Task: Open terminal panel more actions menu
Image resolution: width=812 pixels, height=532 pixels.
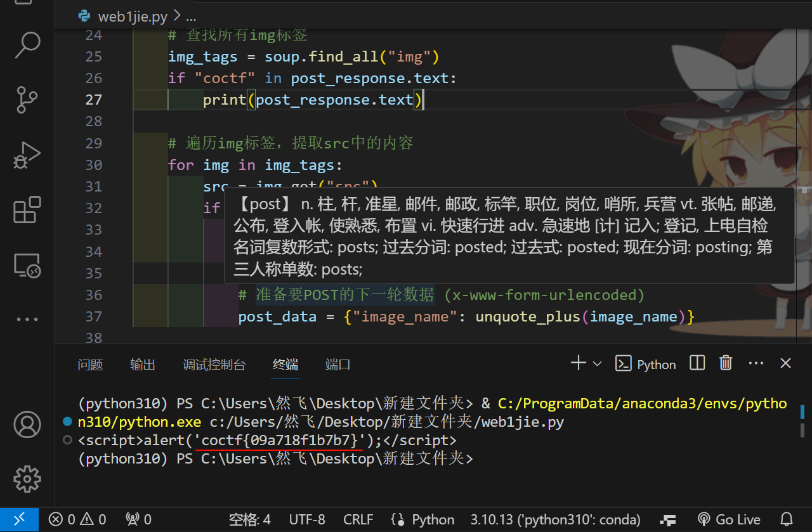Action: [756, 363]
